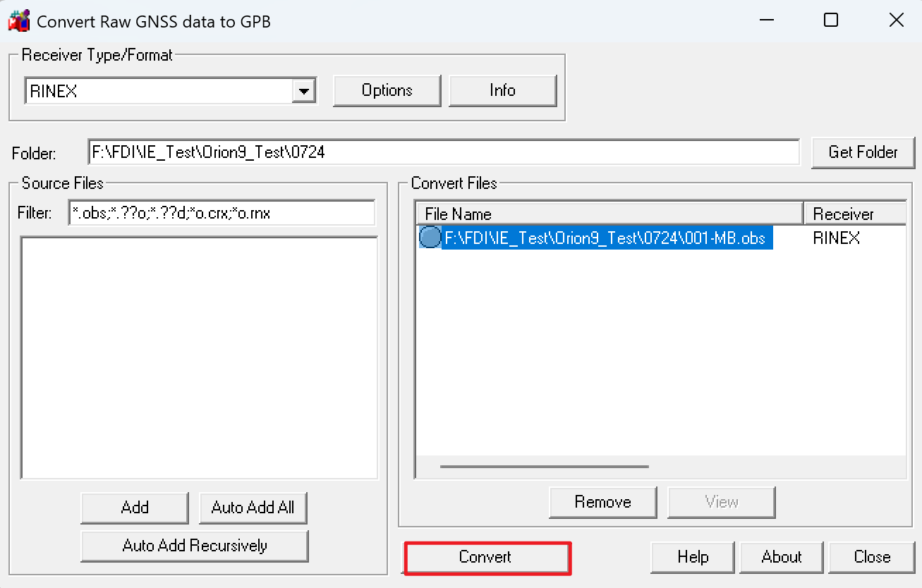
Task: Add the selected source file
Action: tap(135, 508)
